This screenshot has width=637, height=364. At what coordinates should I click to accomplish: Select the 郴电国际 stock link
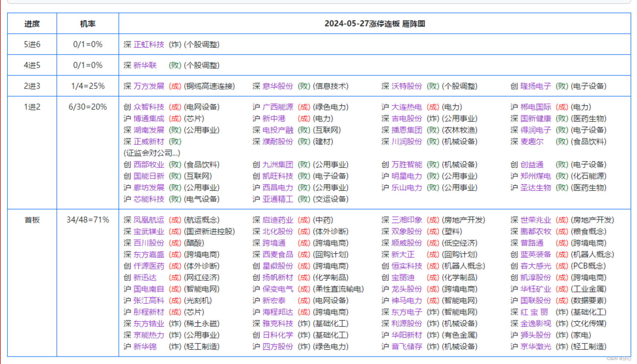[x=536, y=107]
